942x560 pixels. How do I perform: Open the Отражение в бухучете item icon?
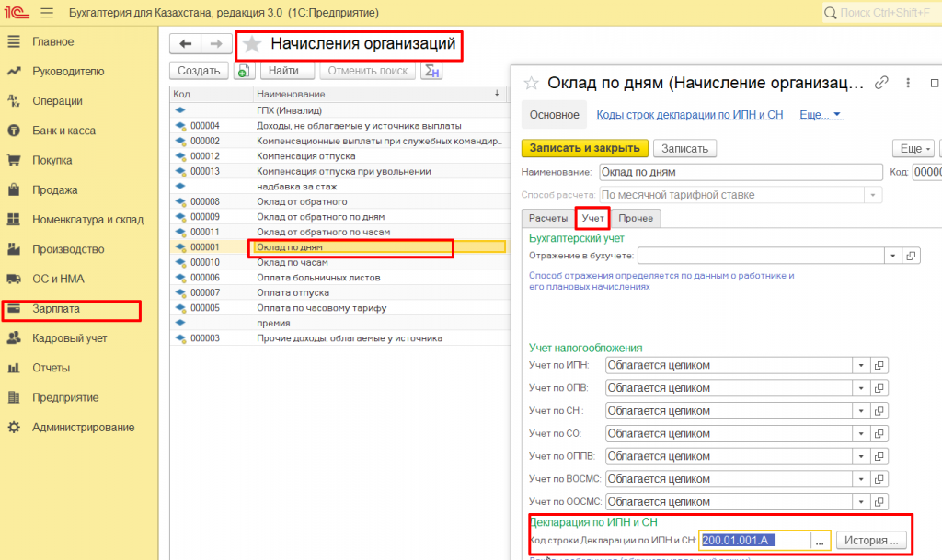[911, 256]
